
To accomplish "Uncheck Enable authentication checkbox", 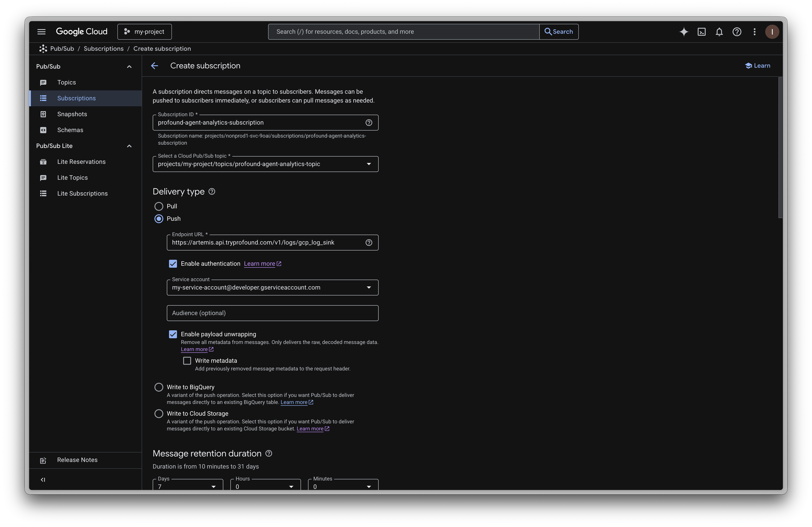I will coord(173,264).
